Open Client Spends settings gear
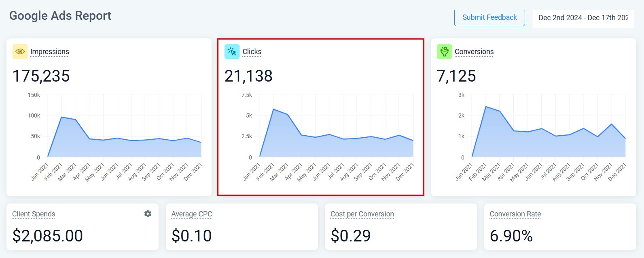Viewport: 644px width, 258px height. pyautogui.click(x=148, y=214)
